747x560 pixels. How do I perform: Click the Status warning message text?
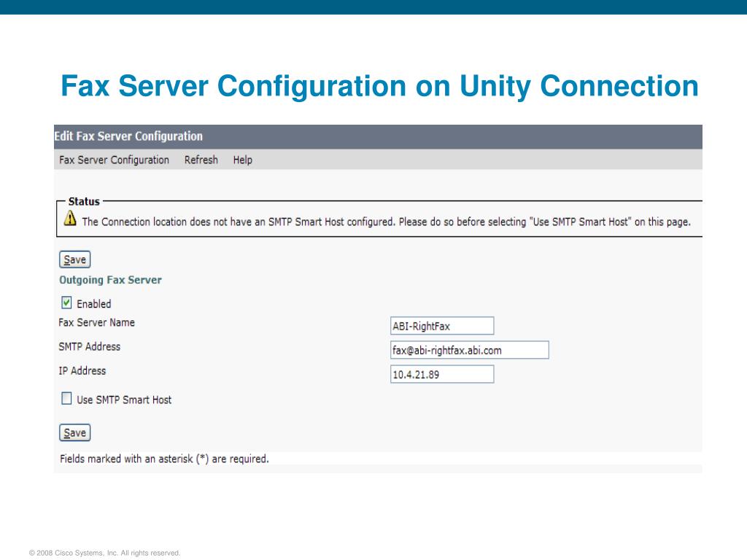(x=387, y=222)
